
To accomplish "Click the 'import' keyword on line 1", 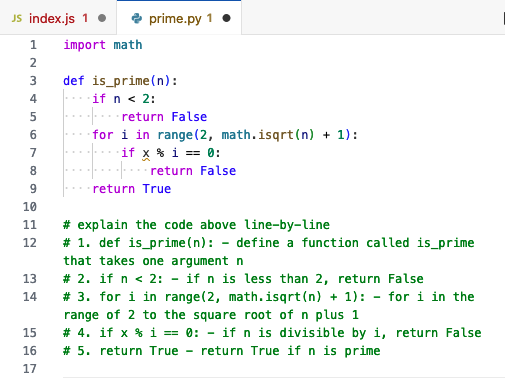I will tap(85, 45).
